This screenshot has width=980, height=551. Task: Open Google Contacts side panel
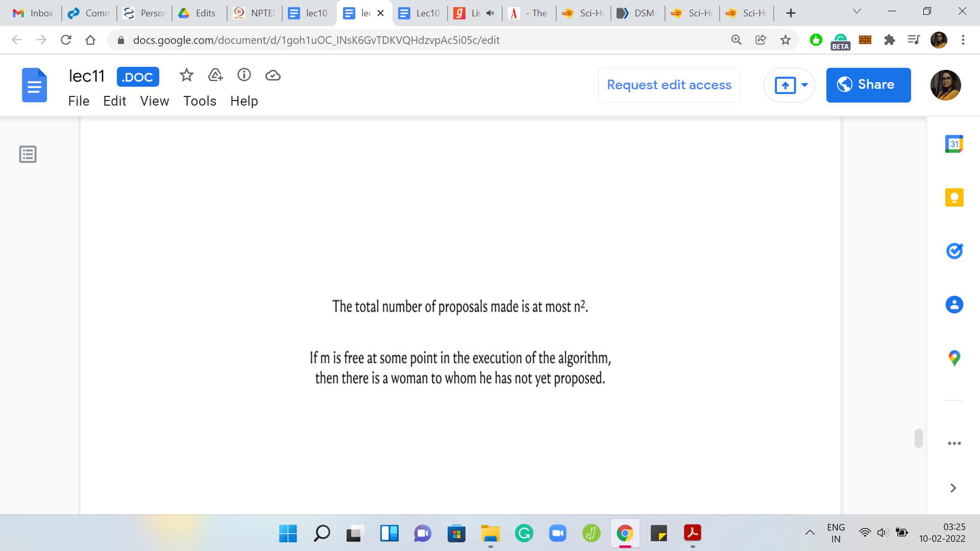click(x=954, y=305)
